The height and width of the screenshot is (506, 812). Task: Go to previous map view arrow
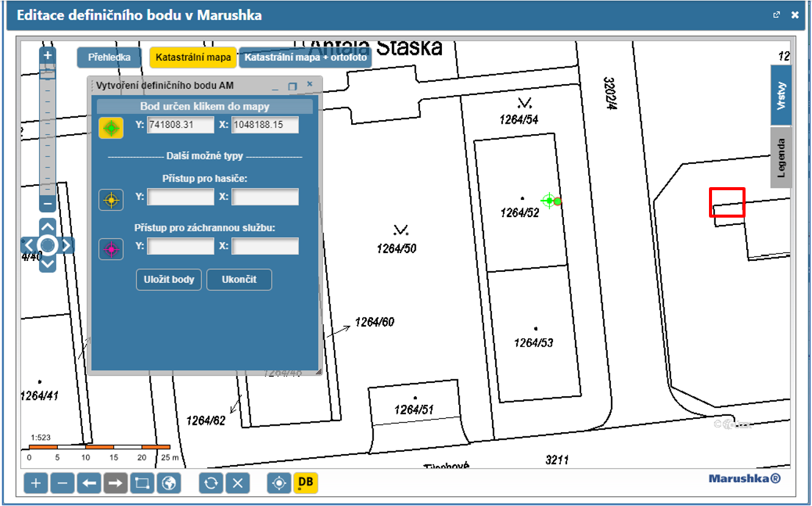pos(90,483)
